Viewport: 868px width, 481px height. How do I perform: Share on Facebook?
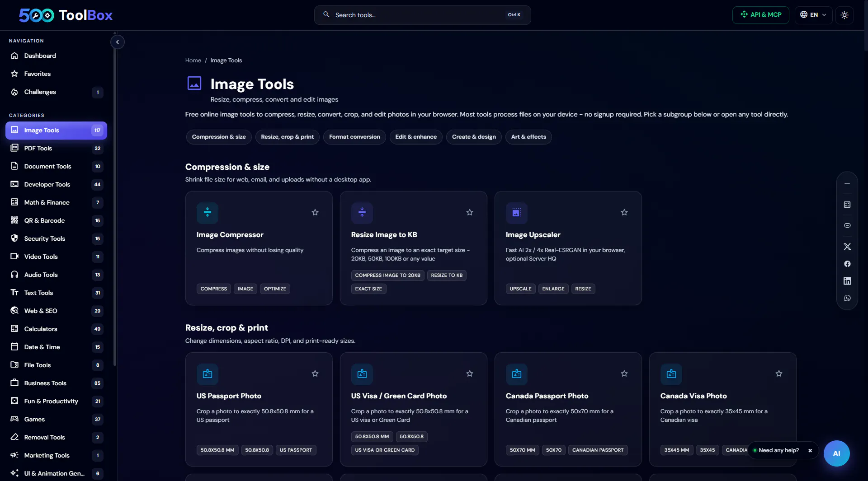(847, 264)
